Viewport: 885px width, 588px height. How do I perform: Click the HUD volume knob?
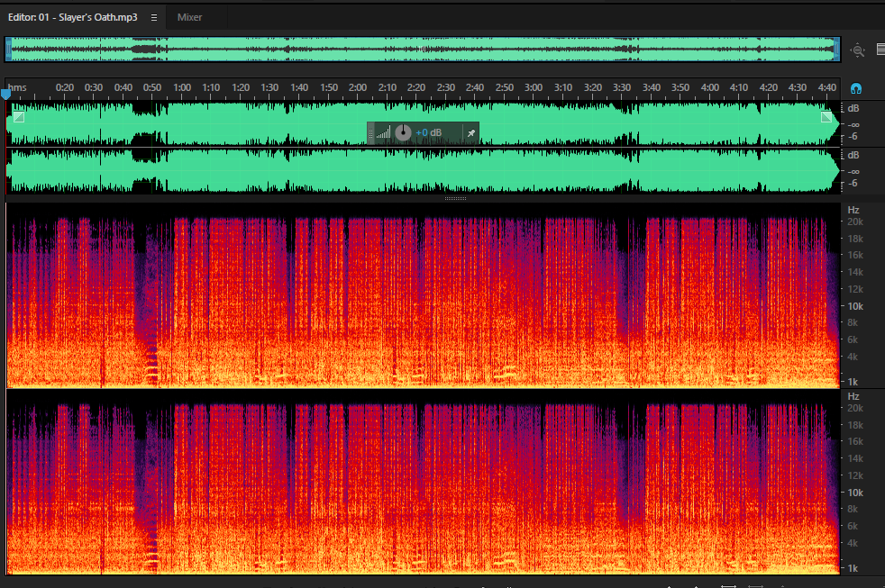click(403, 133)
